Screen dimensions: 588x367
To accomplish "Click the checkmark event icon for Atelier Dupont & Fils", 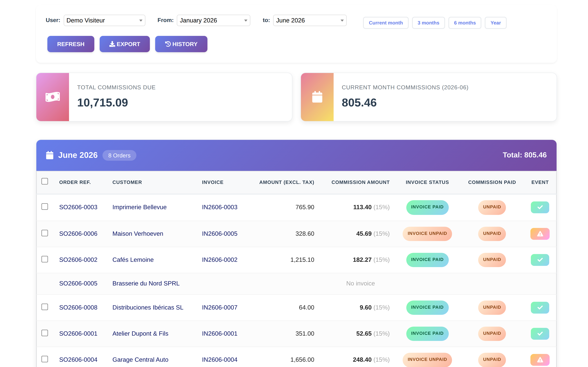I will [x=540, y=334].
